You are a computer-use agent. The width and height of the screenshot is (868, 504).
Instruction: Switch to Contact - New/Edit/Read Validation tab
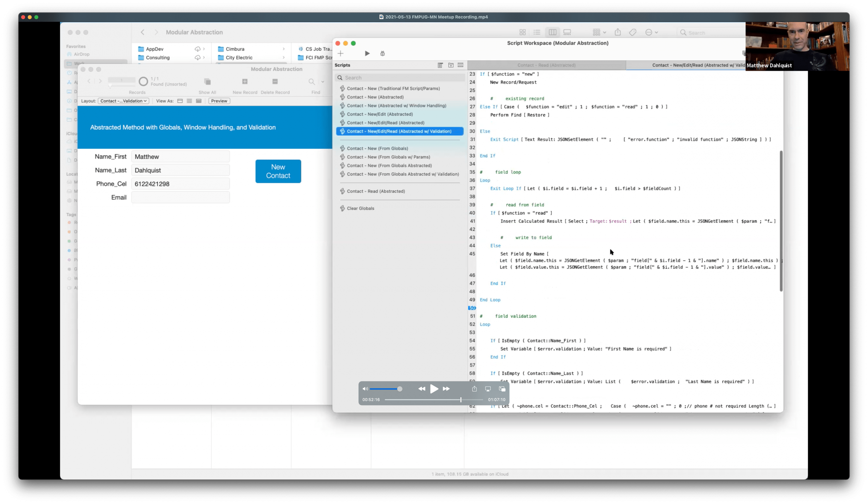tap(699, 65)
